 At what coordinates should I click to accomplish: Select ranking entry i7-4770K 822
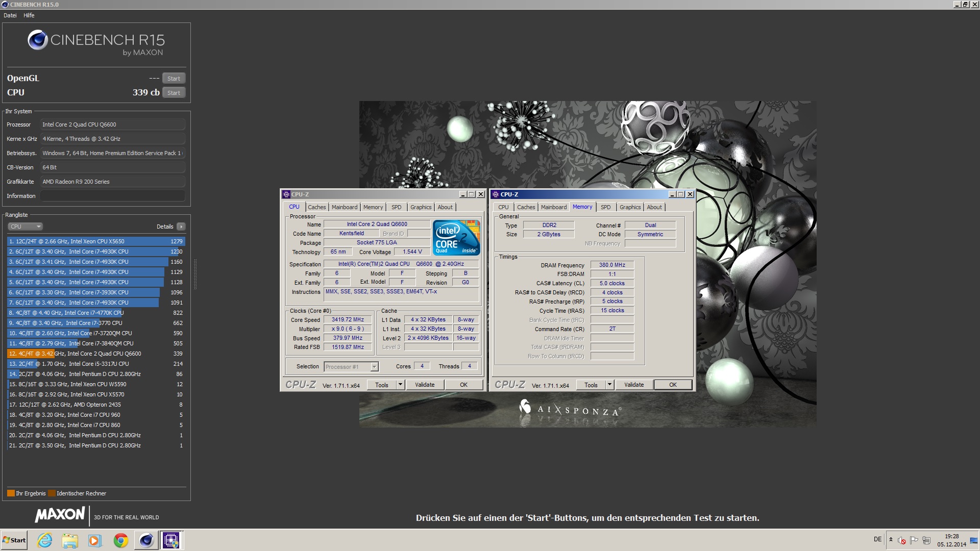[x=96, y=313]
